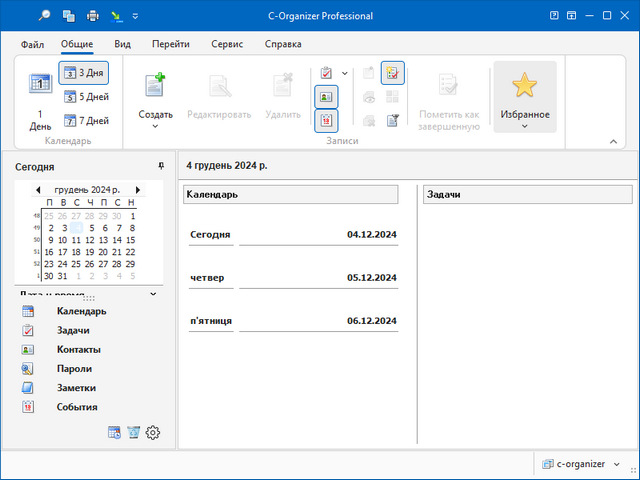Toggle the contacts filter icon in Записи
This screenshot has height=480, width=640.
[x=326, y=97]
